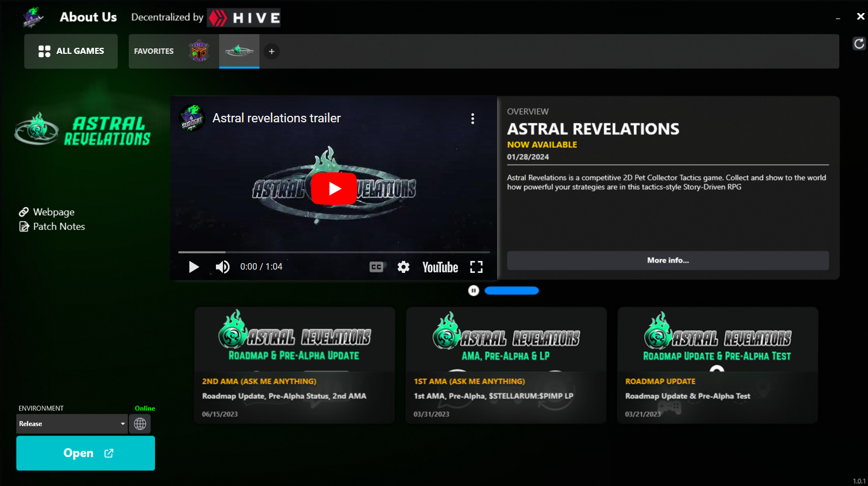This screenshot has height=486, width=868.
Task: Click the video channel avatar icon
Action: pos(192,119)
